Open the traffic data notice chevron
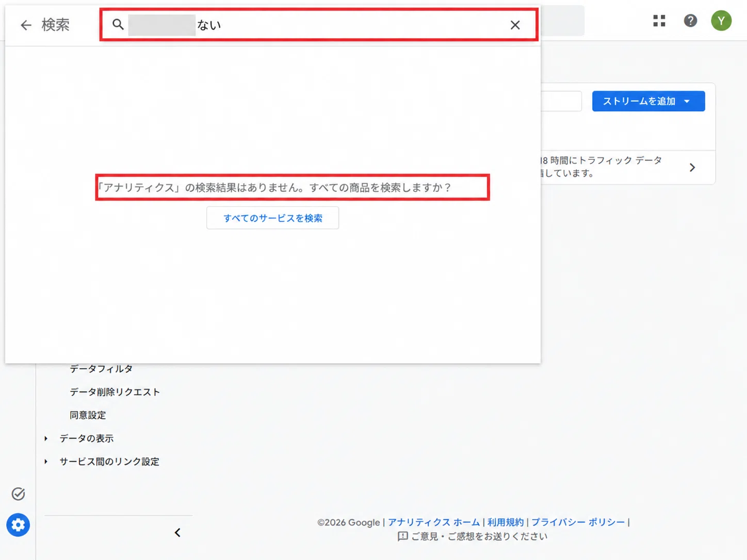Viewport: 747px width, 560px height. point(692,167)
